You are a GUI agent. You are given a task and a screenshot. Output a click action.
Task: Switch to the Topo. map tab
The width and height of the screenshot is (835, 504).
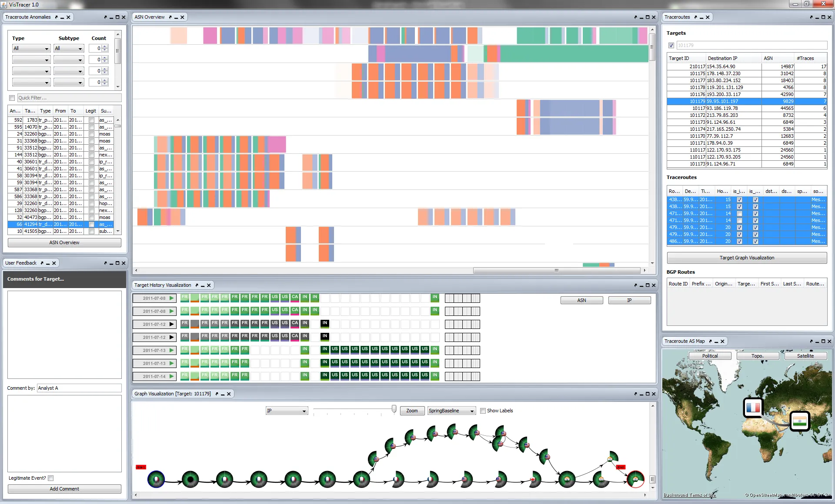(757, 356)
